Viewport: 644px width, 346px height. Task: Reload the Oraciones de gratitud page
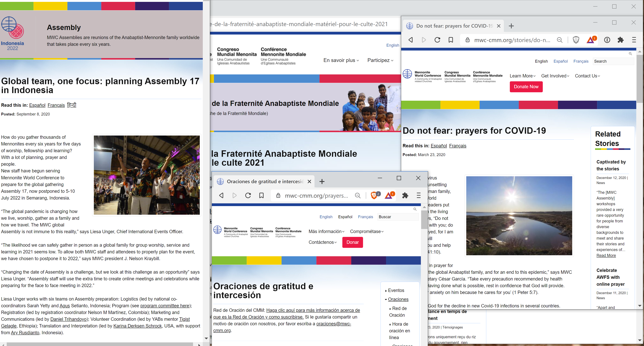pyautogui.click(x=248, y=195)
